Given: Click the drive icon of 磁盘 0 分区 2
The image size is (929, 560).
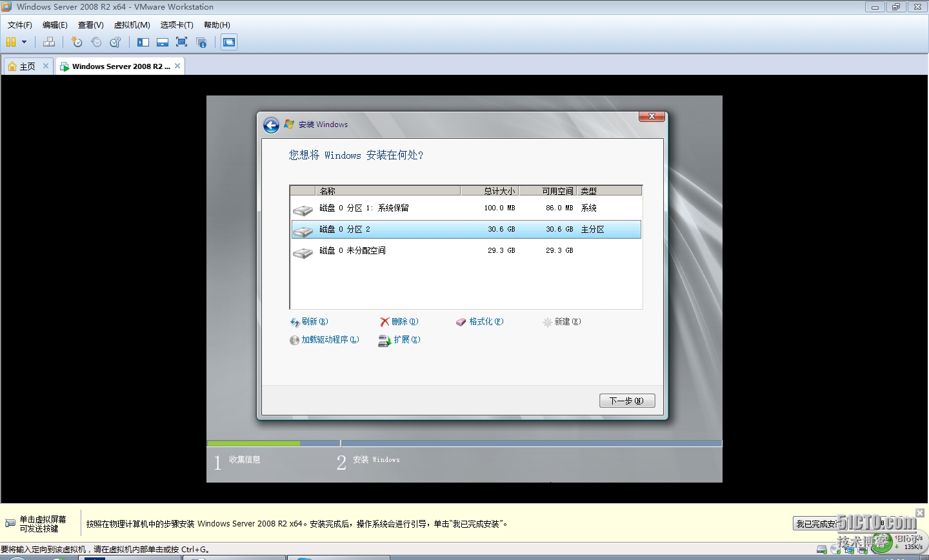Looking at the screenshot, I should pyautogui.click(x=303, y=231).
